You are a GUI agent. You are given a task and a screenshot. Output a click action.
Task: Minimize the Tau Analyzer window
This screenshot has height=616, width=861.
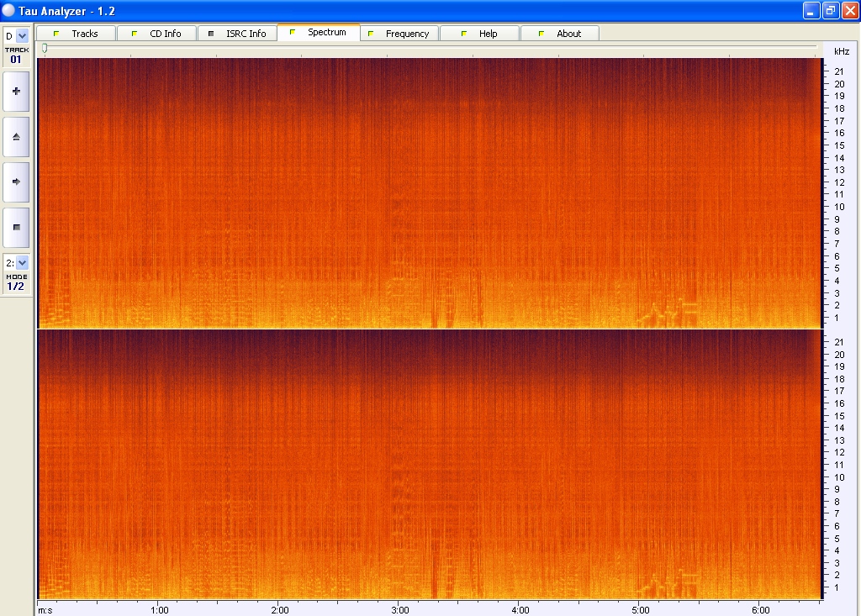811,11
